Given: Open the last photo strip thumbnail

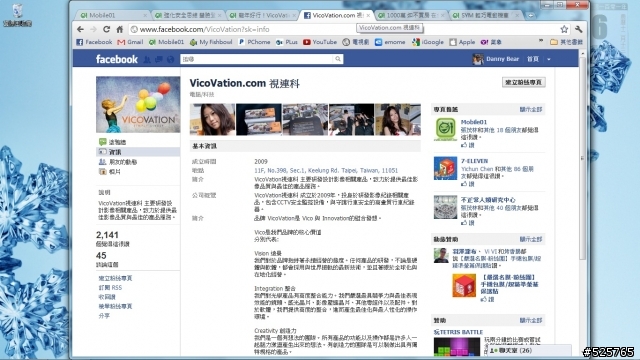Looking at the screenshot, I should [x=398, y=119].
